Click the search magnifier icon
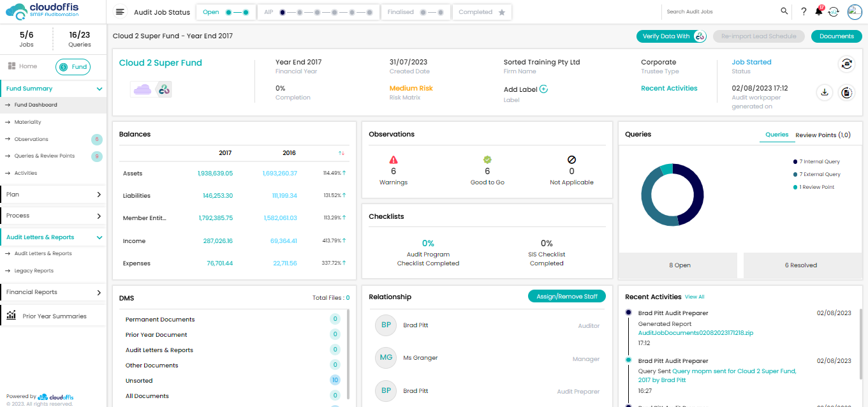This screenshot has width=868, height=407. [x=784, y=11]
